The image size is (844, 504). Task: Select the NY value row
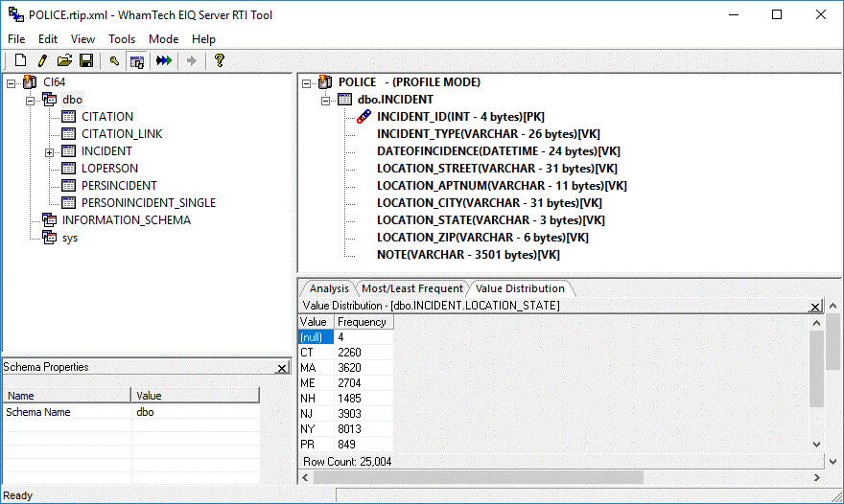pos(345,429)
